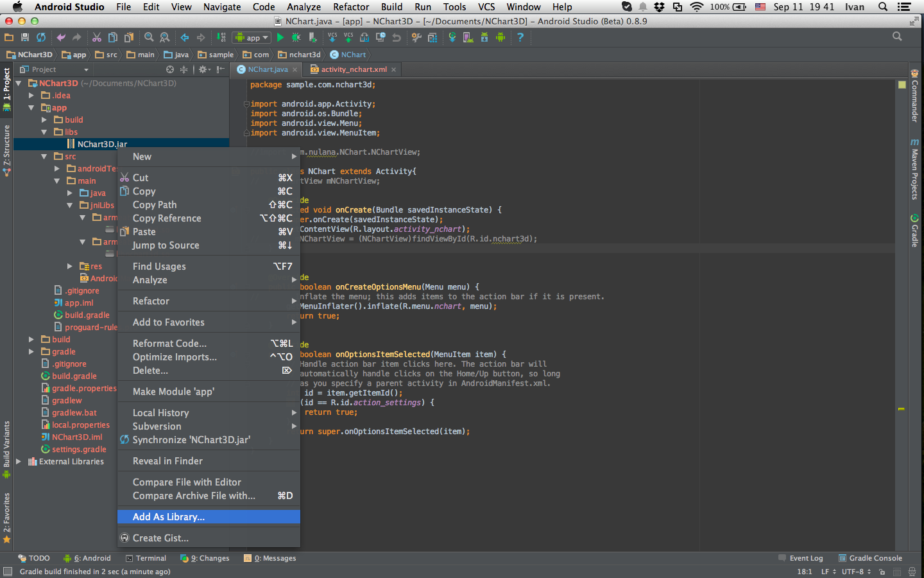Screen dimensions: 924x578
Task: Click the Copy toolbar icon
Action: (x=113, y=37)
